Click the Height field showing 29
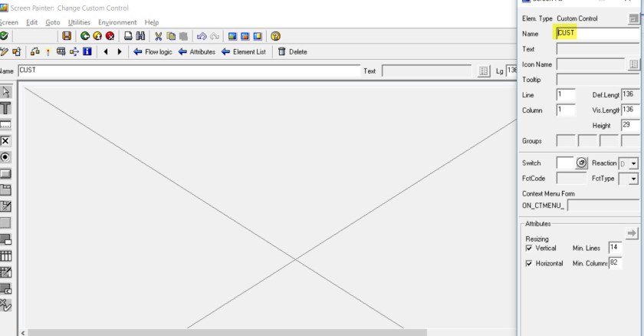This screenshot has height=336, width=644. tap(630, 125)
